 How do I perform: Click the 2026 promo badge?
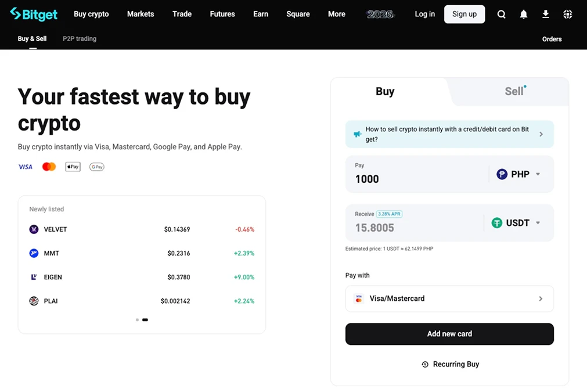coord(380,14)
